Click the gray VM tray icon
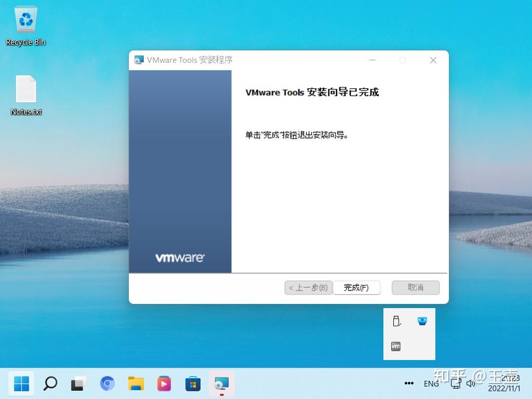 point(396,346)
